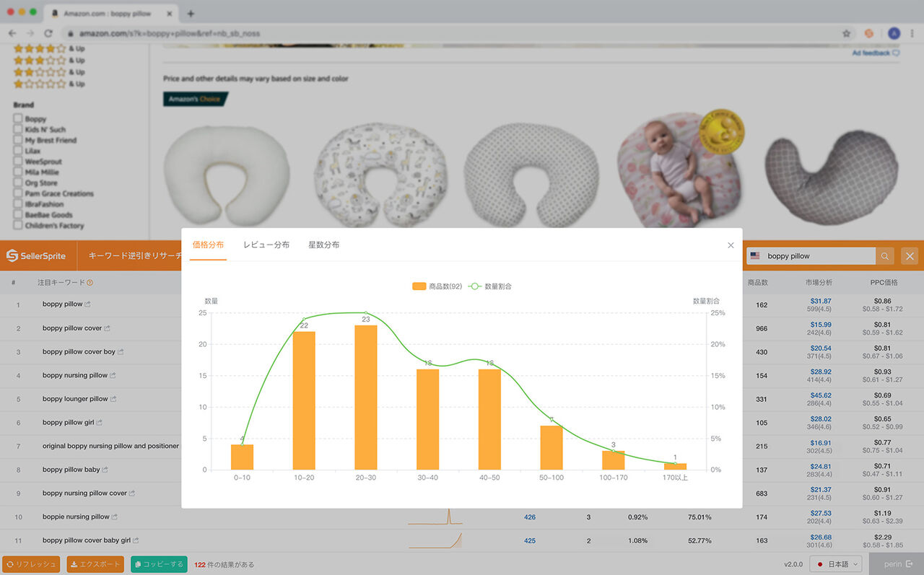Toggle the green 数量割合 legend marker
The height and width of the screenshot is (575, 924).
(x=475, y=286)
